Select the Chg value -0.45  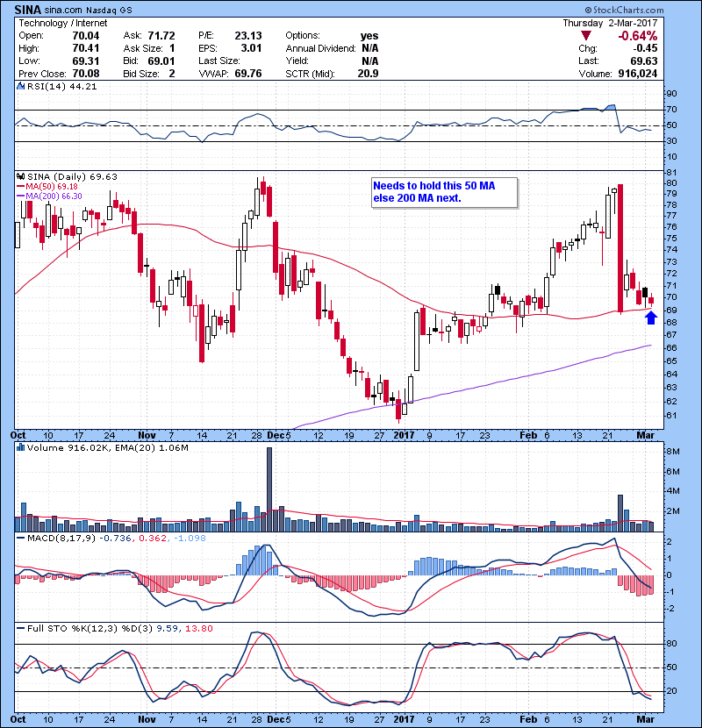tap(645, 48)
